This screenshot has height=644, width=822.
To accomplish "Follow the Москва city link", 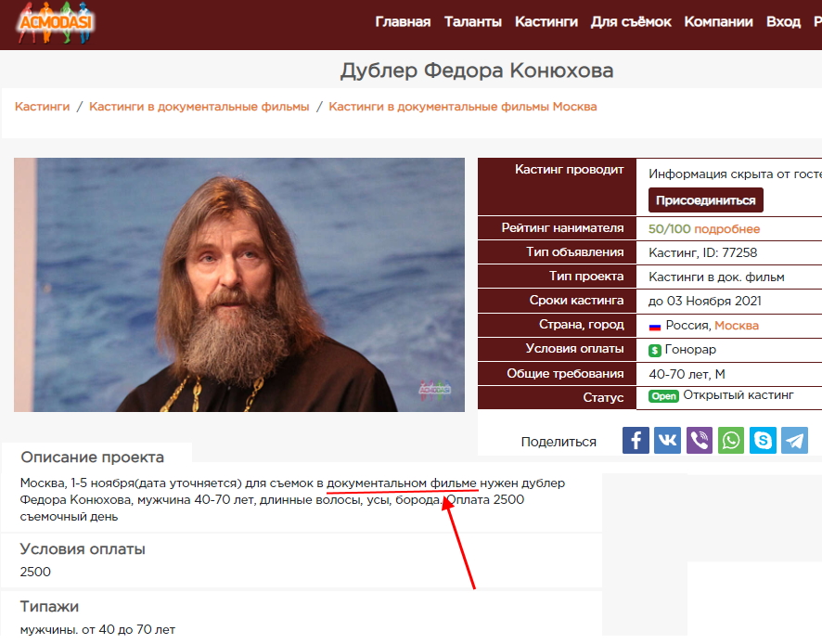I will [x=737, y=325].
